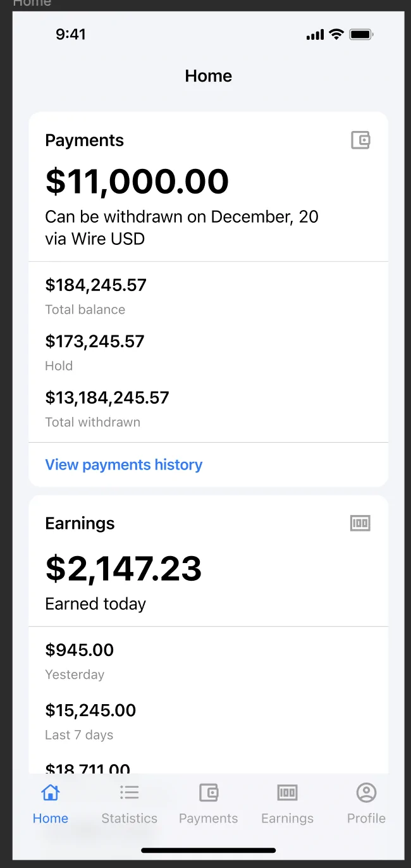Viewport: 411px width, 868px height.
Task: Tap the Earnings cash icon in tab bar
Action: click(x=287, y=792)
